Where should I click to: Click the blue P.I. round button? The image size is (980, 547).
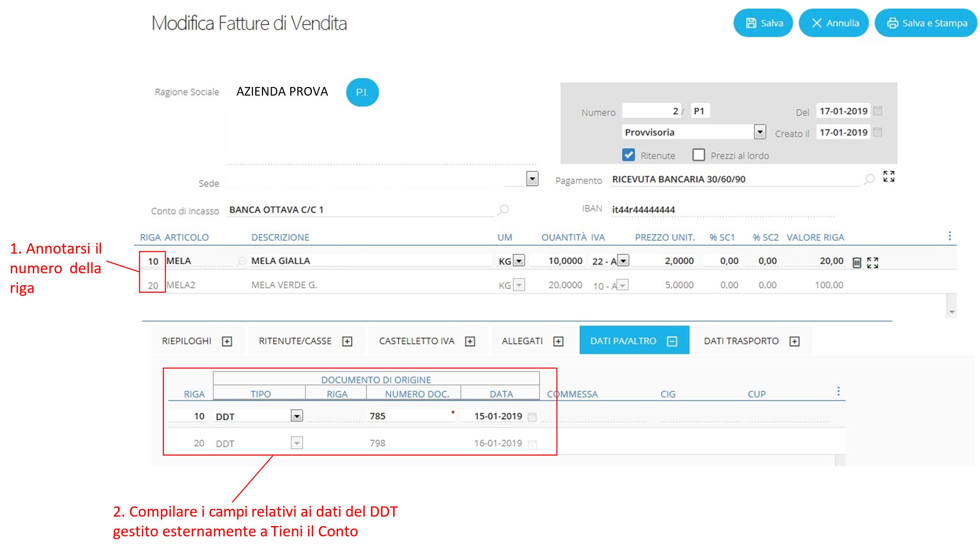[x=362, y=92]
